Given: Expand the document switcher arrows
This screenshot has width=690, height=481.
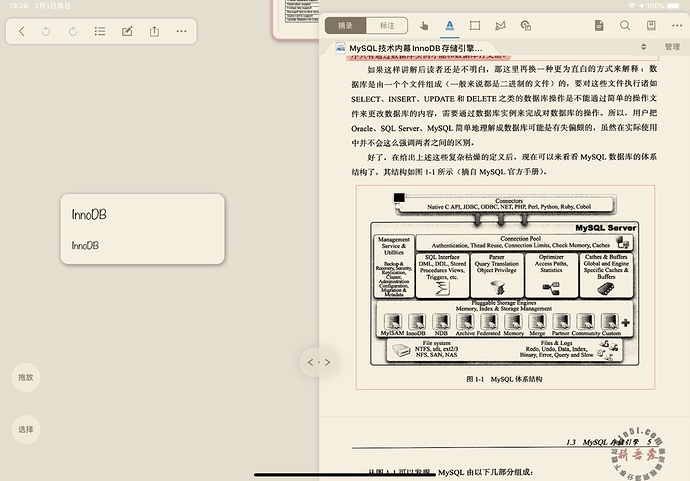Looking at the screenshot, I should (x=643, y=47).
